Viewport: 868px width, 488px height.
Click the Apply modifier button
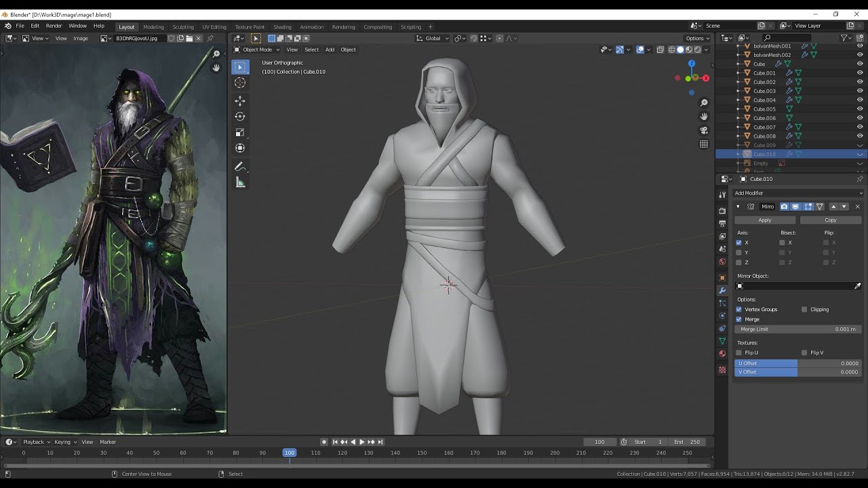tap(765, 220)
